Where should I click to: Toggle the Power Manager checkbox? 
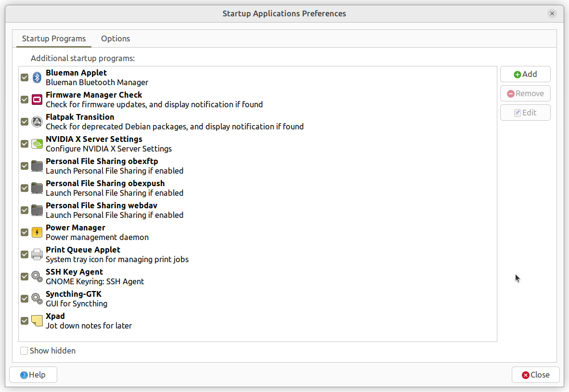click(25, 232)
